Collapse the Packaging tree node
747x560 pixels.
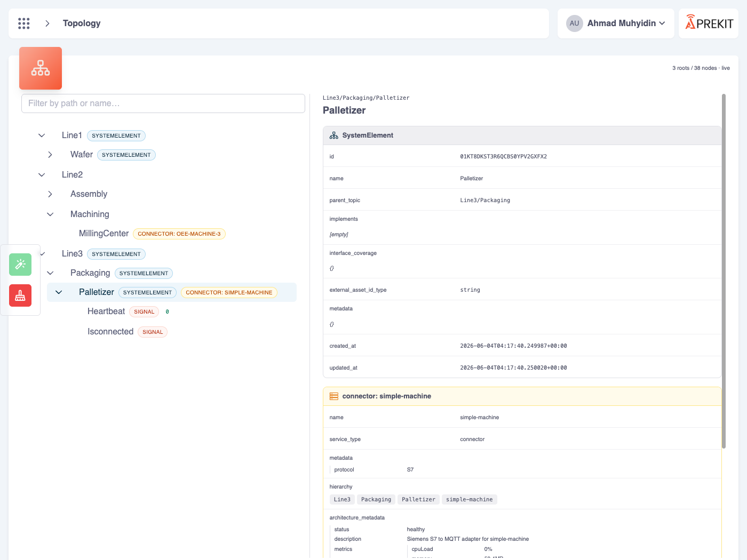[50, 273]
